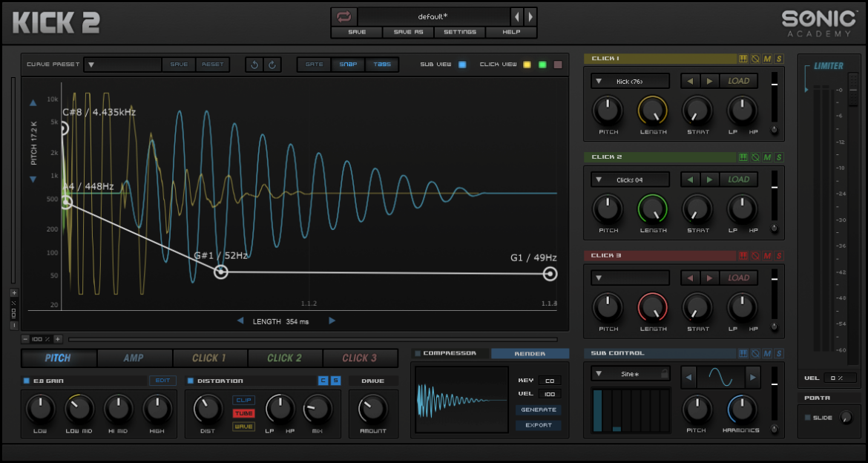Go to the next preset with the right arrow
Screen dimensions: 868x463
[530, 16]
